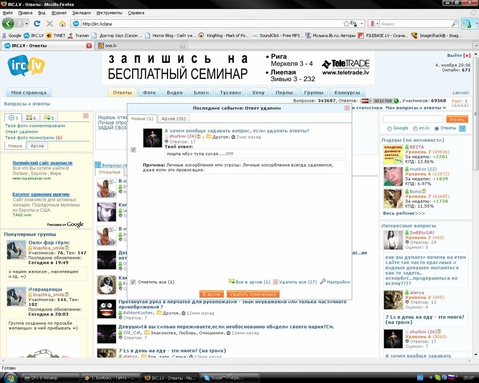Viewport: 479px width, 383px height.
Task: Open the address bar feed dropdown arrow
Action: pos(362,24)
